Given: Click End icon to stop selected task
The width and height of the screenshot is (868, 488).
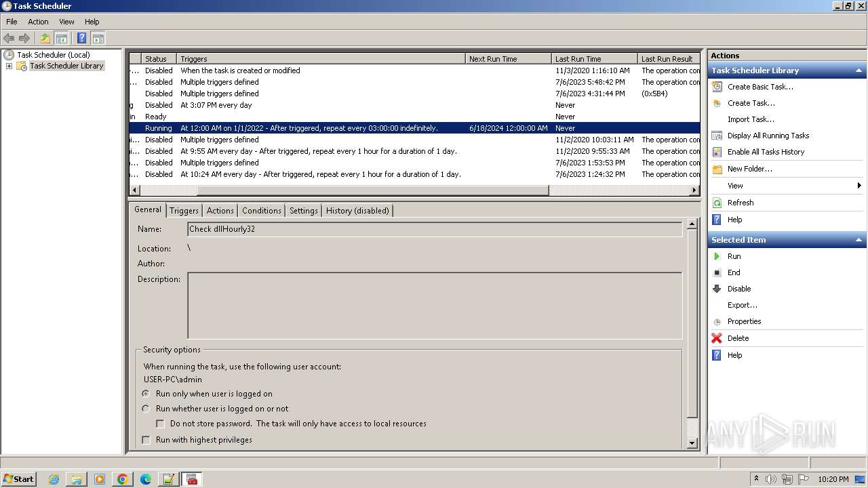Looking at the screenshot, I should tap(717, 272).
